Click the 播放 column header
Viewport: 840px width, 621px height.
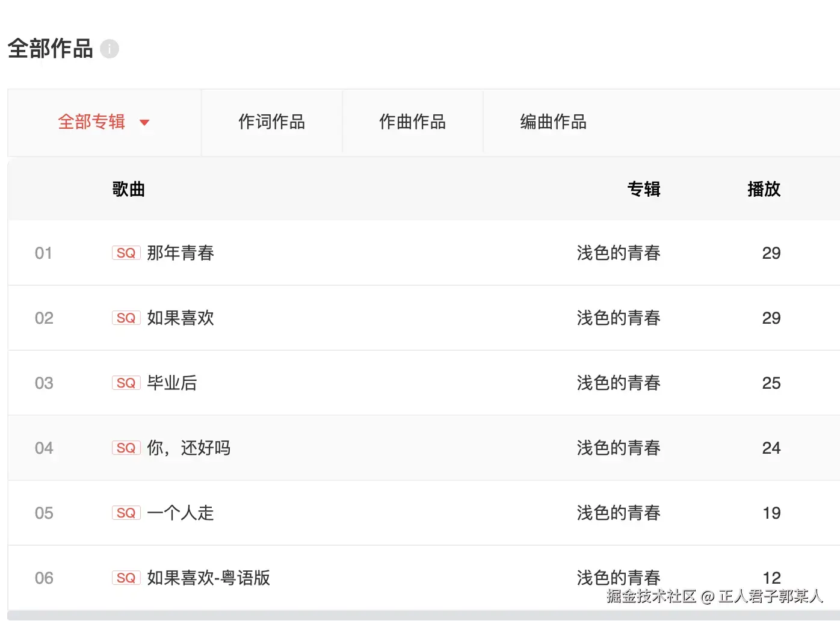coord(764,190)
